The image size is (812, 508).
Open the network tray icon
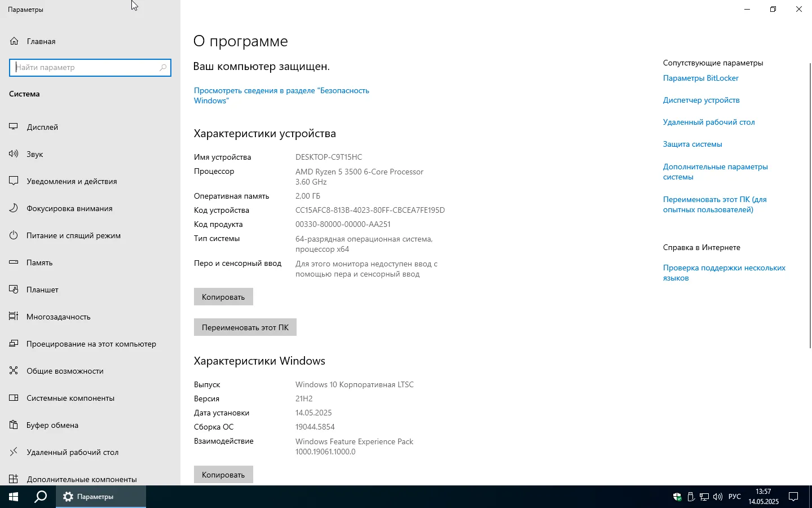tap(704, 497)
